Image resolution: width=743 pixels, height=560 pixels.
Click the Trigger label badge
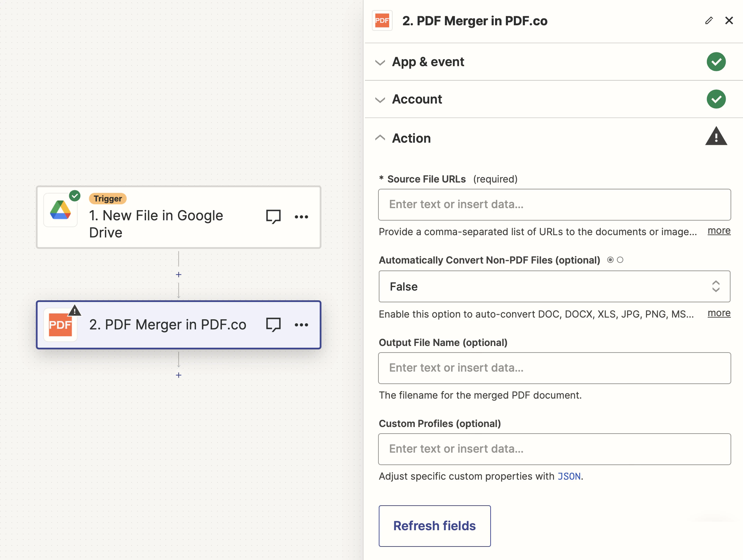click(108, 199)
